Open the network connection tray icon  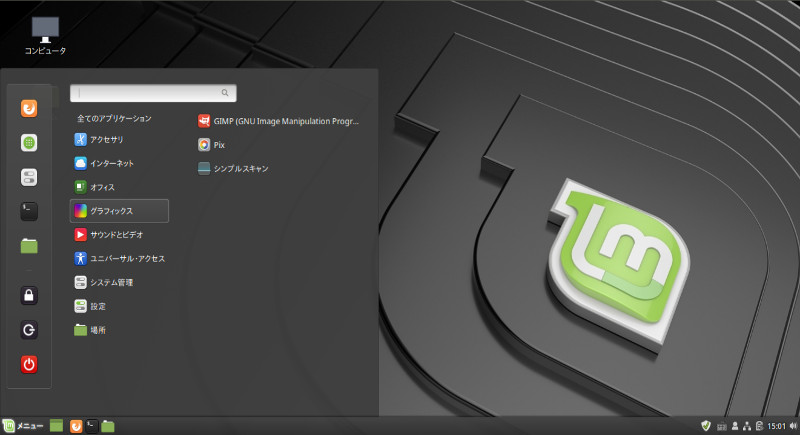(747, 426)
